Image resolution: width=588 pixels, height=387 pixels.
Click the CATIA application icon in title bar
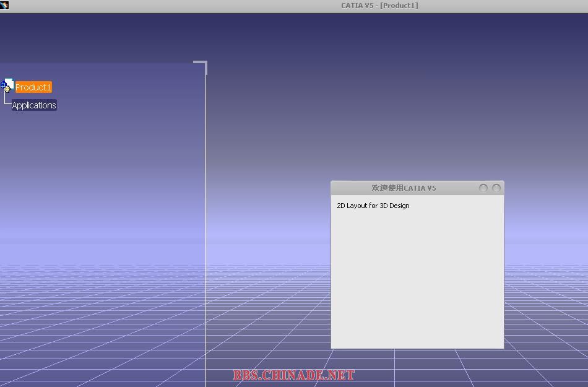pos(4,6)
